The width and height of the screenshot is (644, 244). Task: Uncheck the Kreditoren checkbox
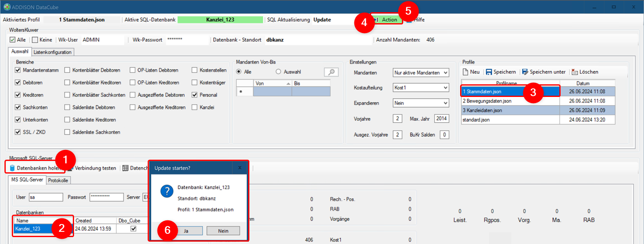[x=18, y=95]
